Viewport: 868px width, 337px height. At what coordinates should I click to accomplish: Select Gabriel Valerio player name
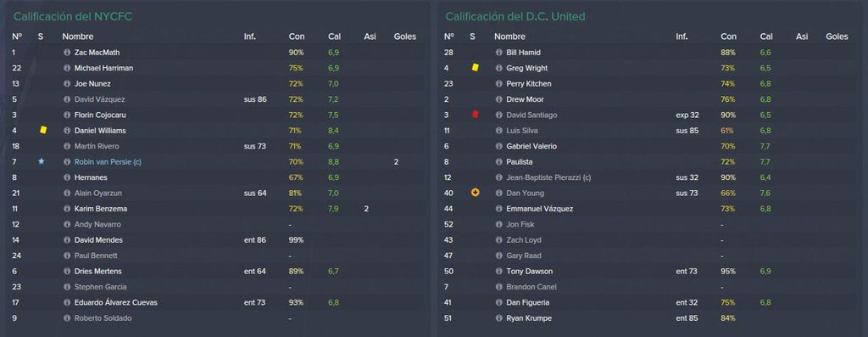(x=531, y=146)
